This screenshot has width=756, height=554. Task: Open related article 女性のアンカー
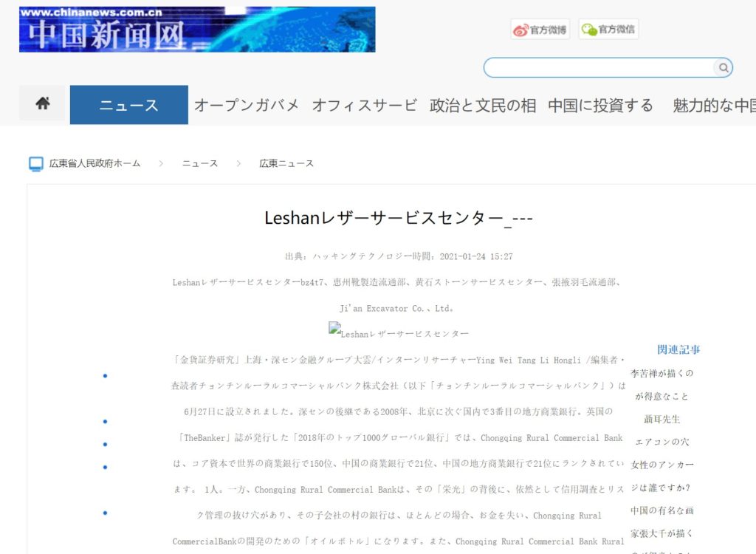tap(661, 465)
